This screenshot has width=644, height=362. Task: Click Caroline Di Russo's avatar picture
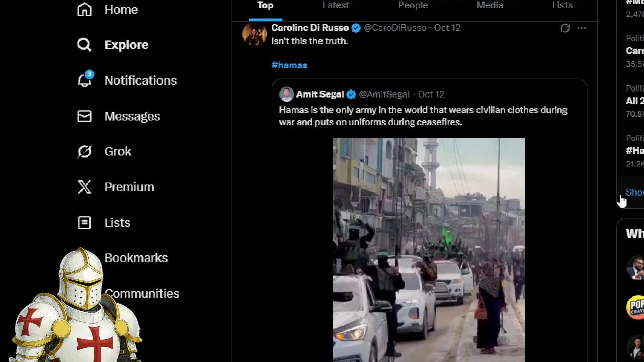(254, 34)
